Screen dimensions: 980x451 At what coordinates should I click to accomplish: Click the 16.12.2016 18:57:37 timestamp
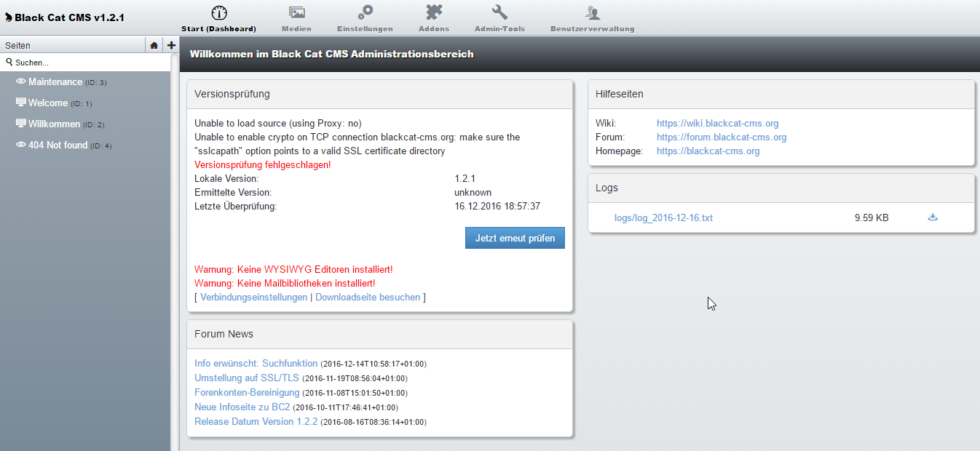497,206
